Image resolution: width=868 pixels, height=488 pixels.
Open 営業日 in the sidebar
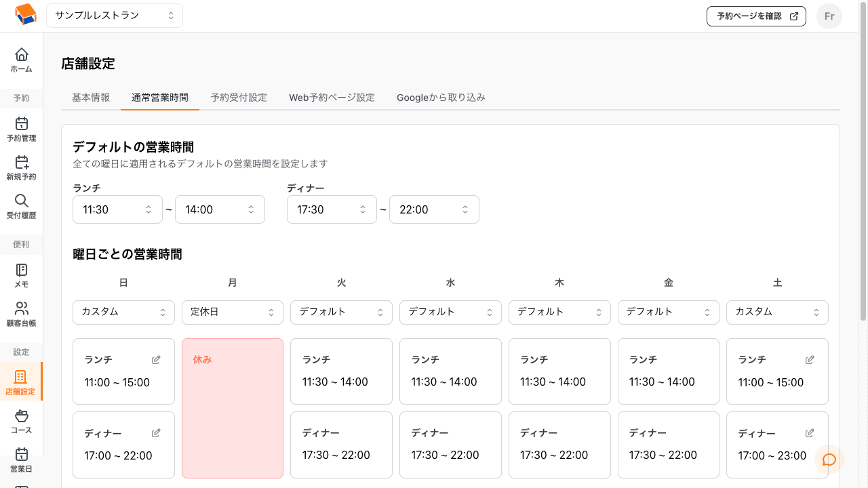(21, 460)
